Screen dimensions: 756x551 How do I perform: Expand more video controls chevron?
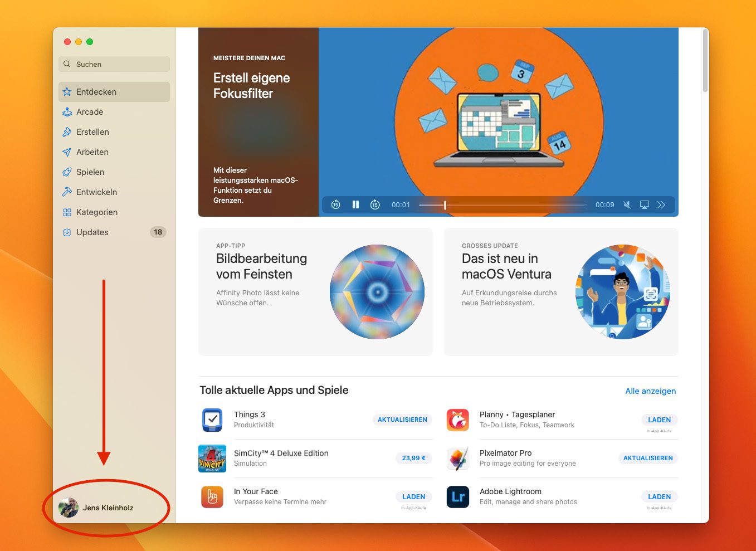661,205
